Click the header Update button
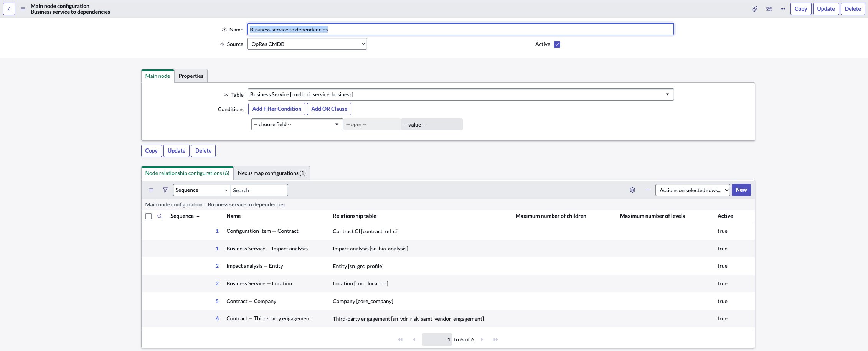Screen dimensions: 868x351 pos(826,9)
